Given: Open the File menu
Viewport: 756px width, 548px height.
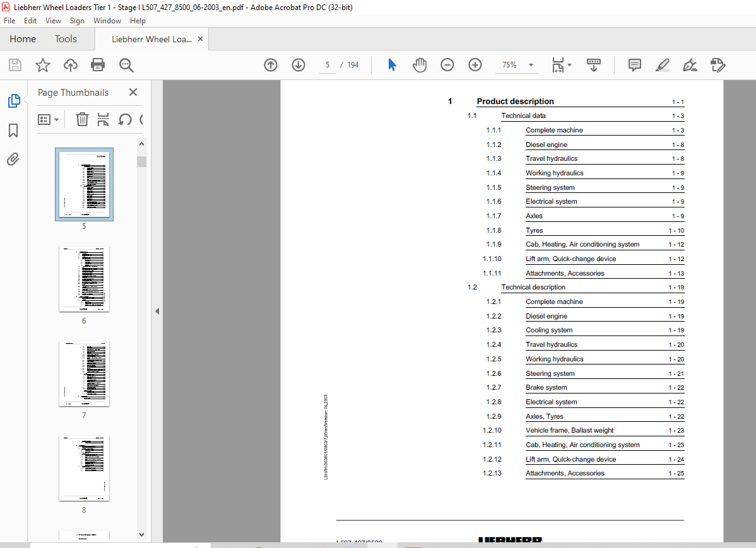Looking at the screenshot, I should pos(9,21).
